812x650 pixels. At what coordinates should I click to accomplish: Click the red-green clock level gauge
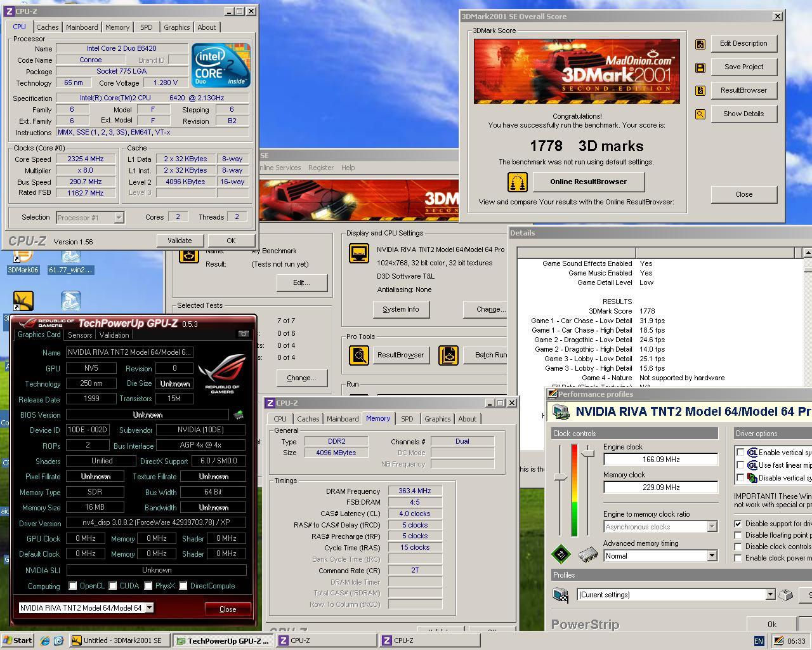click(x=575, y=491)
